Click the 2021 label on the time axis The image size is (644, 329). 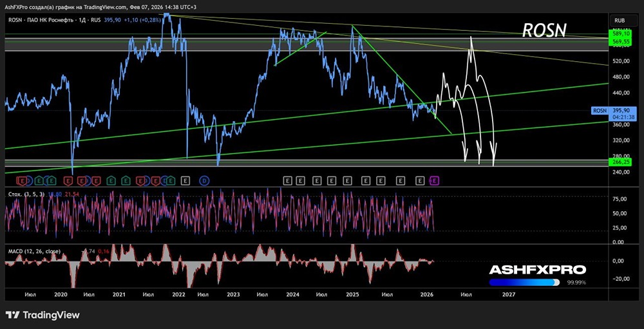pyautogui.click(x=119, y=294)
